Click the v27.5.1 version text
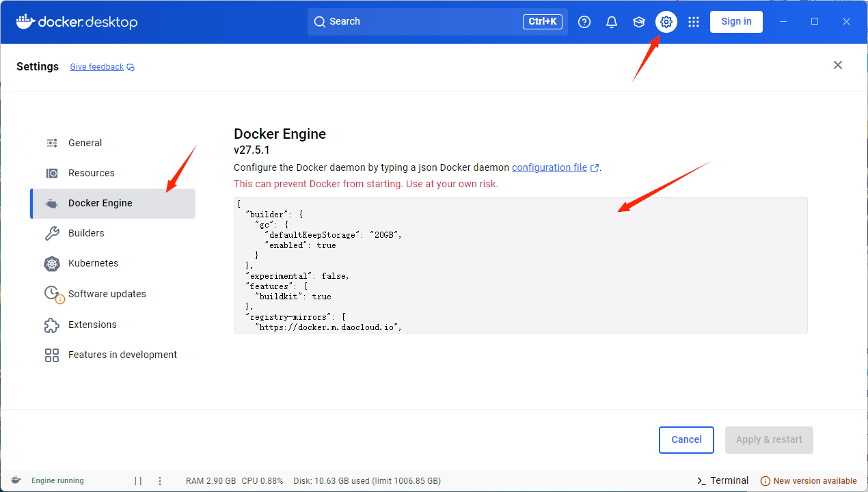This screenshot has width=868, height=492. (x=252, y=150)
